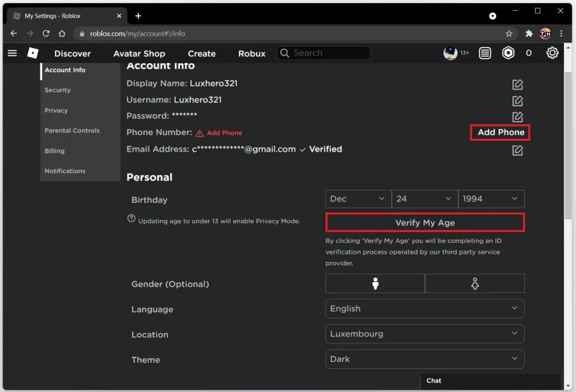Expand the birthday year dropdown showing 1994

click(x=491, y=199)
